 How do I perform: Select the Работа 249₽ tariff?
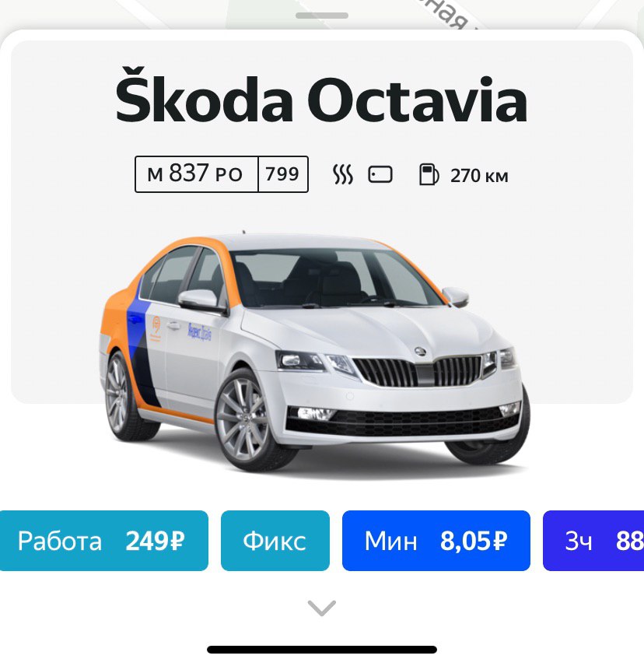coord(103,540)
